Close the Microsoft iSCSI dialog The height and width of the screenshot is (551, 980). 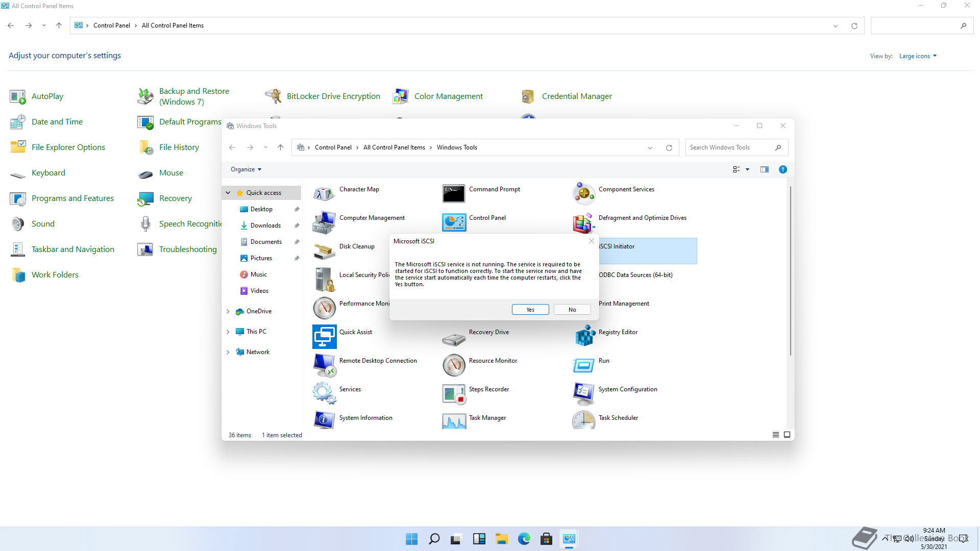[x=591, y=241]
